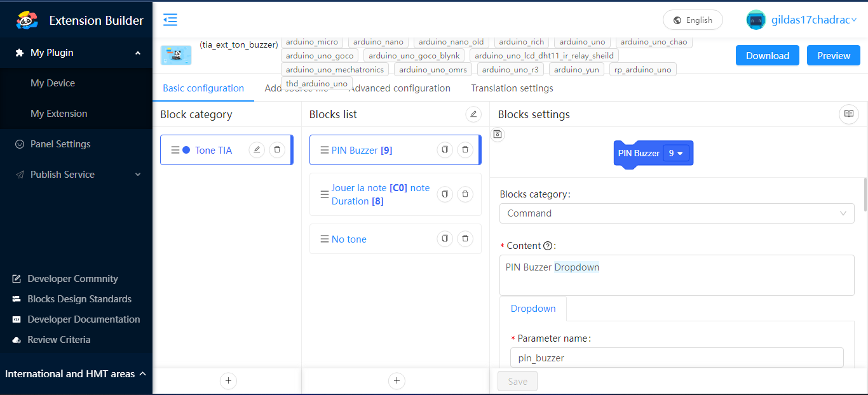Add a new block with plus button
This screenshot has width=868, height=395.
(397, 381)
